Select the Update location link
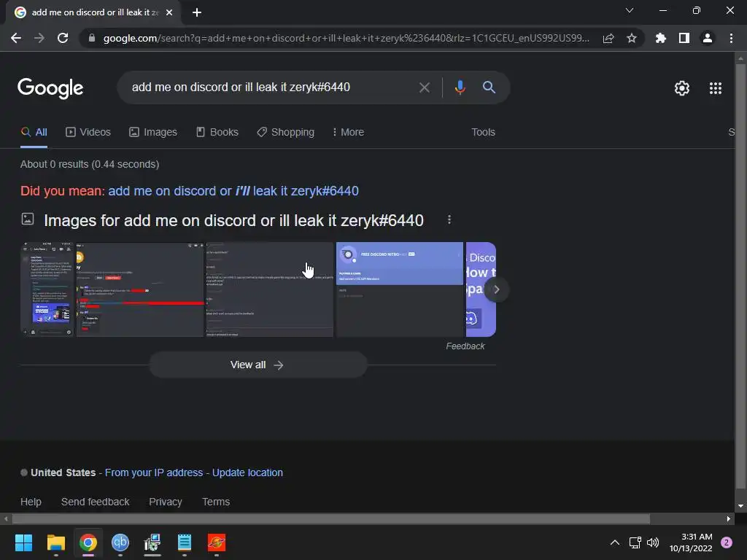Viewport: 747px width, 560px height. [x=247, y=472]
